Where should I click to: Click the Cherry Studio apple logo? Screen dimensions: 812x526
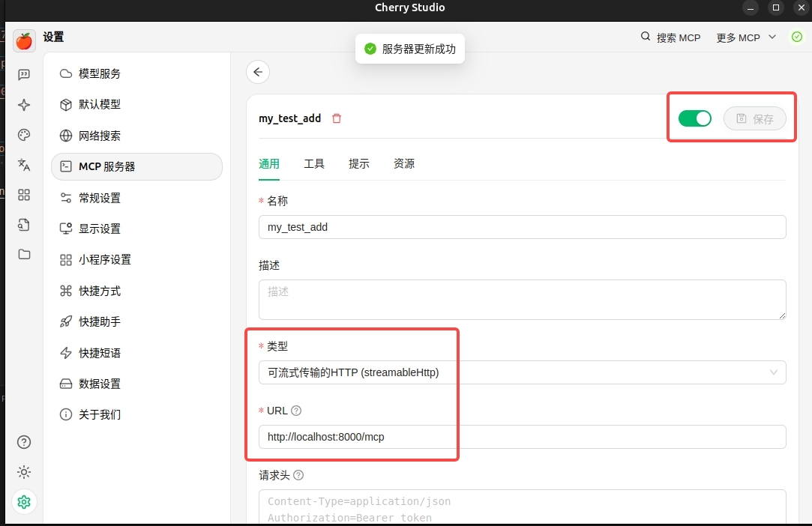pos(24,41)
